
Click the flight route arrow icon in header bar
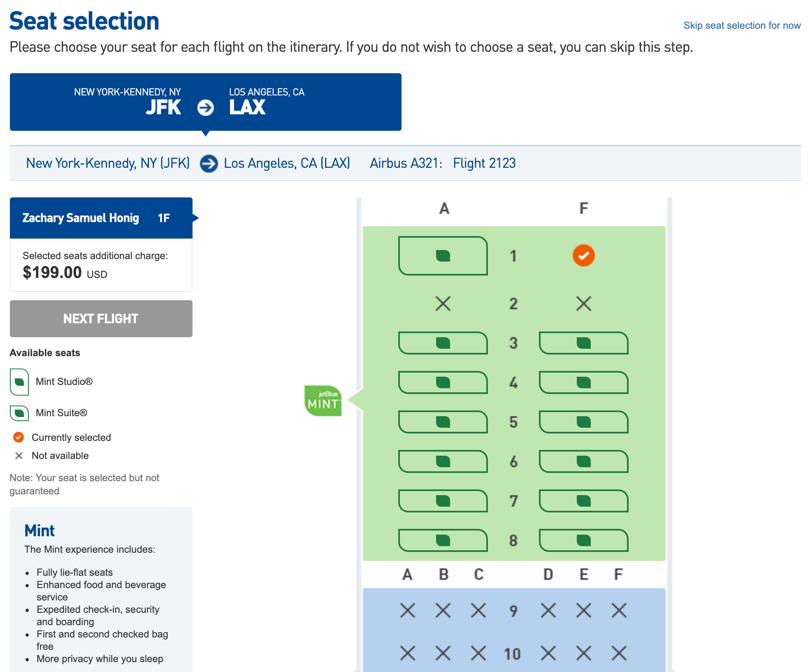click(209, 163)
